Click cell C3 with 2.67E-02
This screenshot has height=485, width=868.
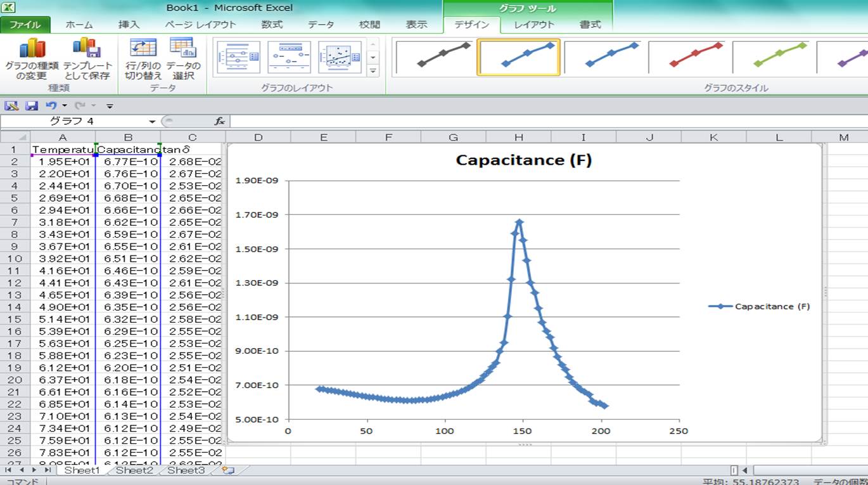[193, 174]
